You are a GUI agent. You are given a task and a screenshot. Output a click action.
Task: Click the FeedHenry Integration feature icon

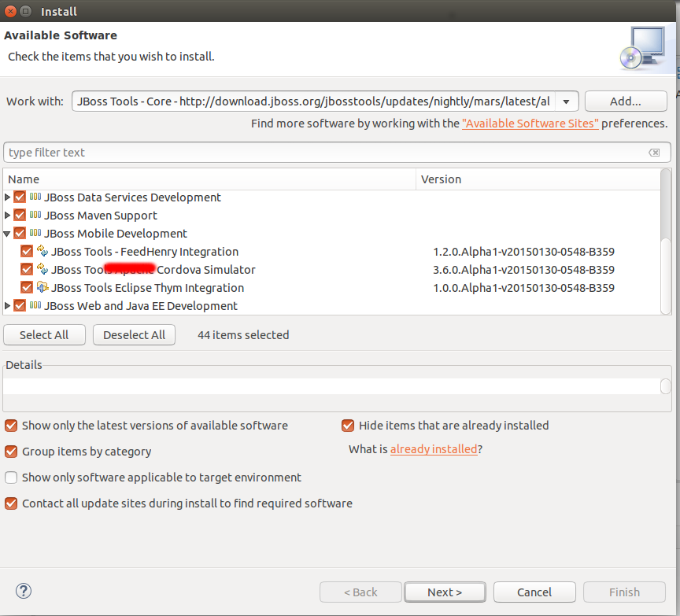coord(42,251)
